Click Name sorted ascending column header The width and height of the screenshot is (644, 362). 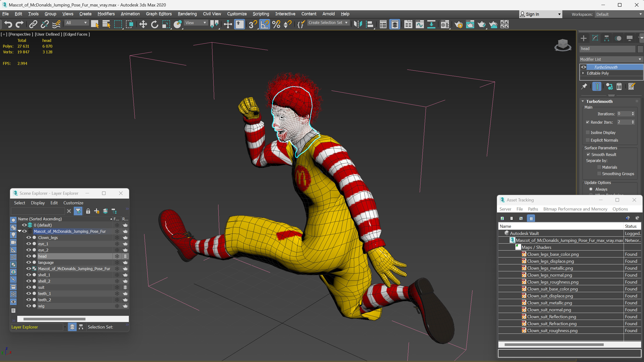(65, 219)
